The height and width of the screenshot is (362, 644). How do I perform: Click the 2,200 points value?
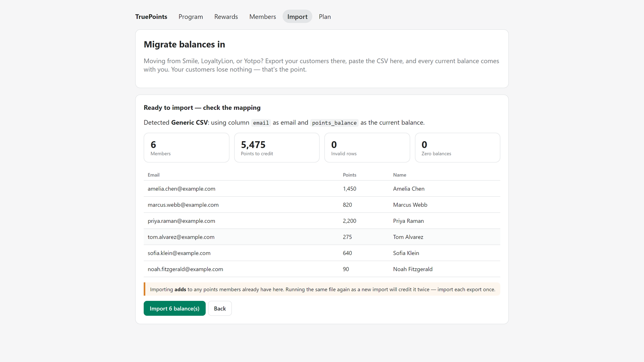(349, 221)
